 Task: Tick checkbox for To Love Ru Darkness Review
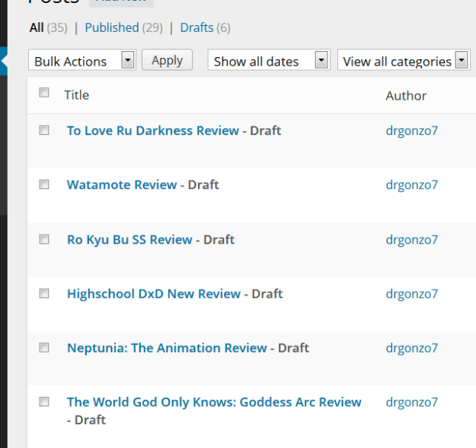(x=44, y=130)
